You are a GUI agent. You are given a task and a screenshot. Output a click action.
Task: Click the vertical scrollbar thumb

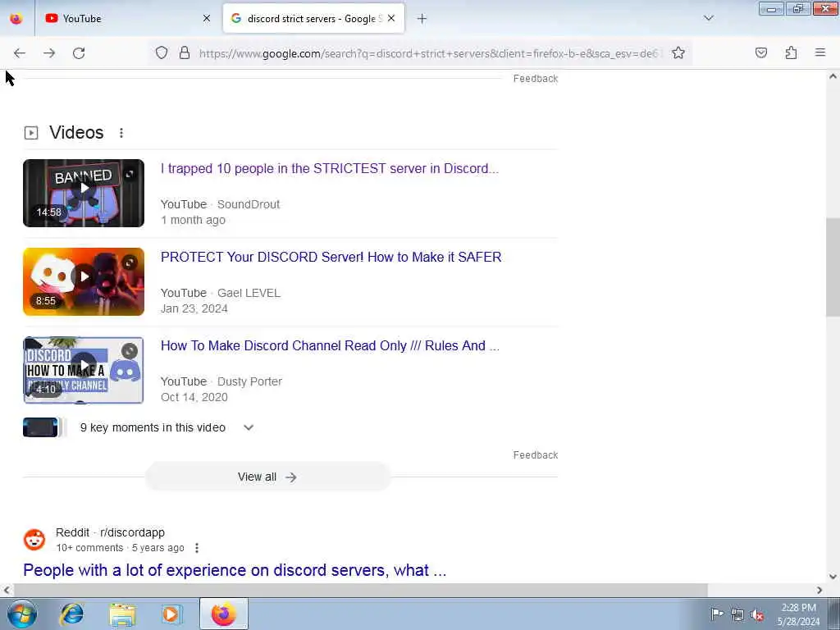(833, 267)
